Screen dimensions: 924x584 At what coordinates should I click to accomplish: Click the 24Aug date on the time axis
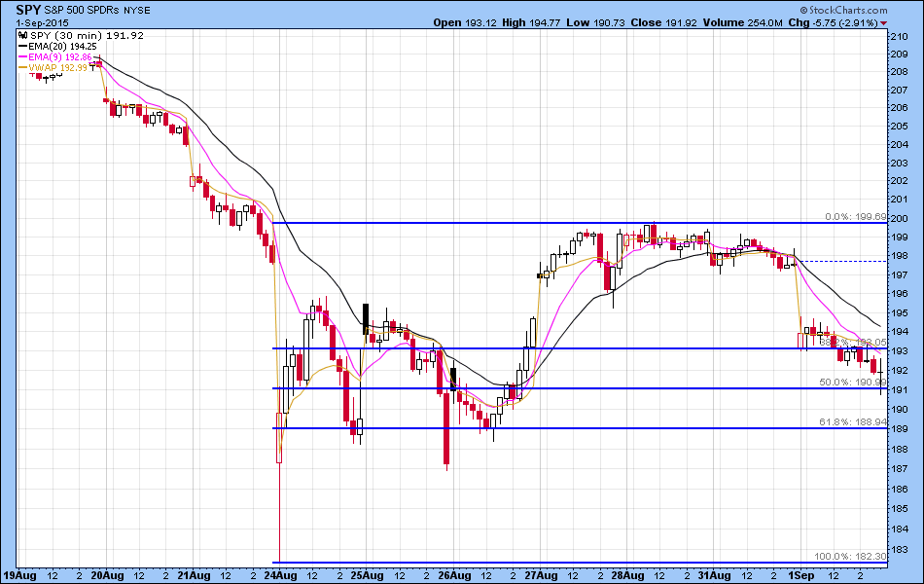[x=280, y=576]
